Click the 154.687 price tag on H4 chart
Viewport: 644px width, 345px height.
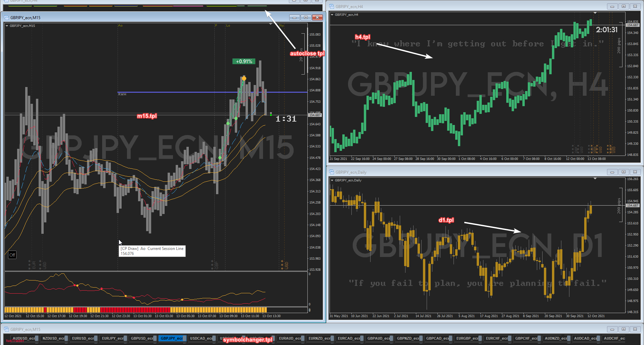click(633, 25)
